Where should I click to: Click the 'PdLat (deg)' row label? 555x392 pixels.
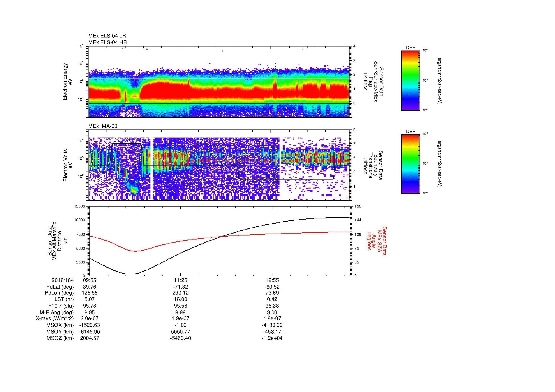point(60,287)
